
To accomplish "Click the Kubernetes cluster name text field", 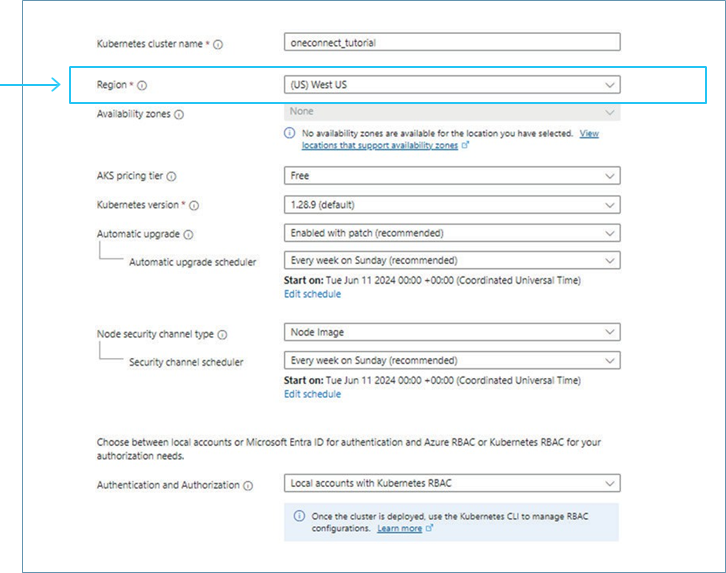I will point(451,43).
